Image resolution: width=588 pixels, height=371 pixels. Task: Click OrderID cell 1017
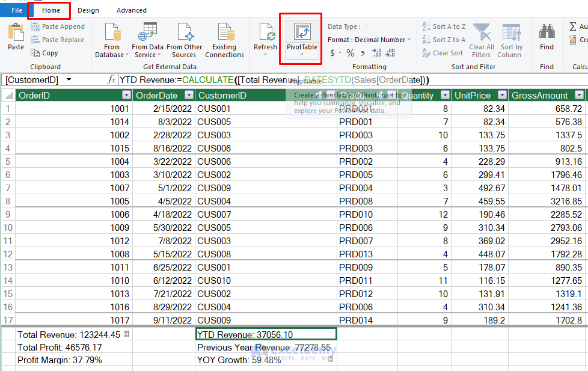tap(74, 320)
